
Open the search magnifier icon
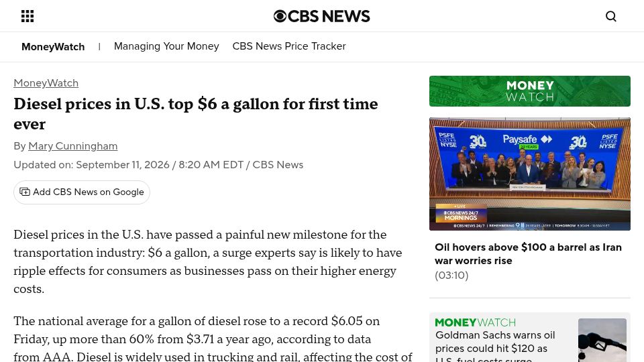tap(610, 16)
